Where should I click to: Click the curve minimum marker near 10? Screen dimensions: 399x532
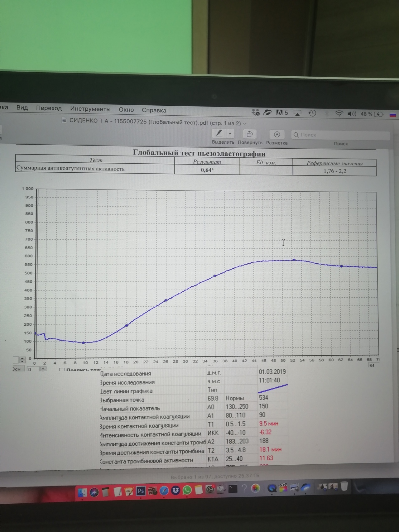(x=83, y=343)
